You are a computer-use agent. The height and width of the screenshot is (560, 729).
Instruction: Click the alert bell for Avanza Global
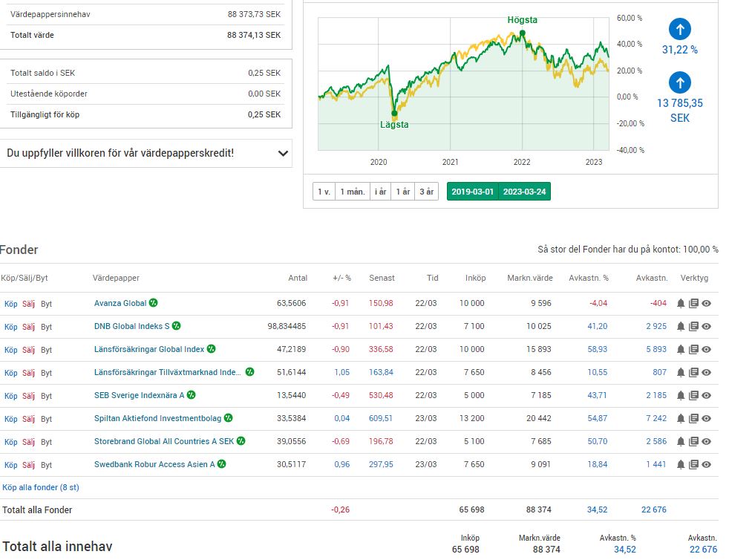[x=681, y=303]
